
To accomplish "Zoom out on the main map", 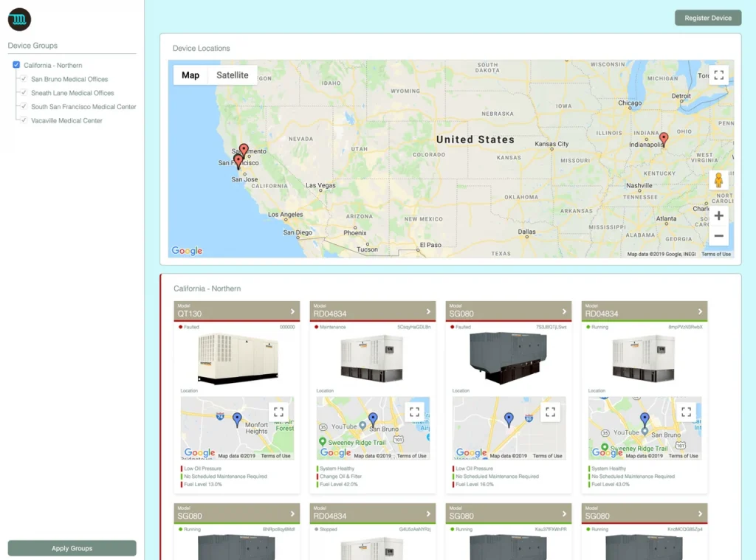I will tap(718, 236).
